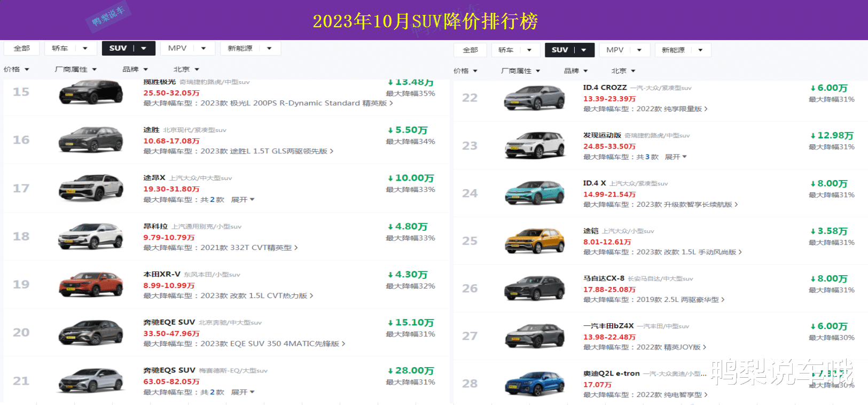This screenshot has height=405, width=868.
Task: Click the 昂科拉 car thumbnail
Action: coord(91,236)
